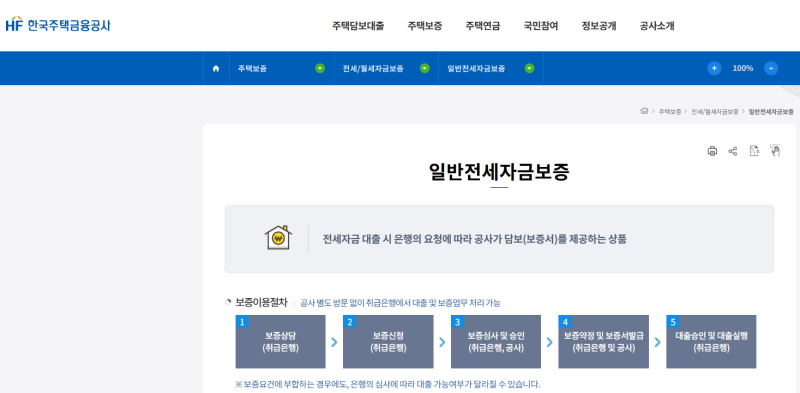Click the 일반전세자금보증 breadcrumb text

tap(771, 112)
